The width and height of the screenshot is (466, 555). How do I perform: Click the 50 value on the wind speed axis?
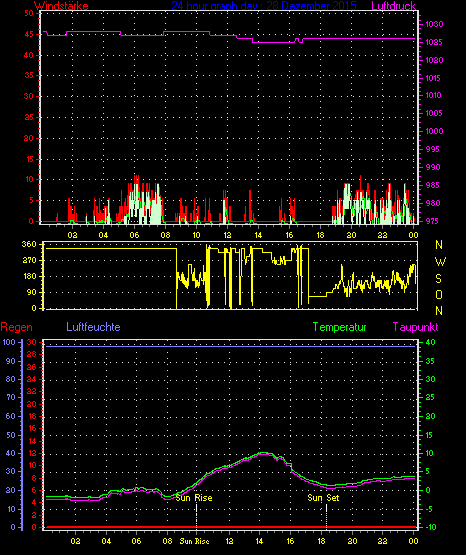(29, 13)
